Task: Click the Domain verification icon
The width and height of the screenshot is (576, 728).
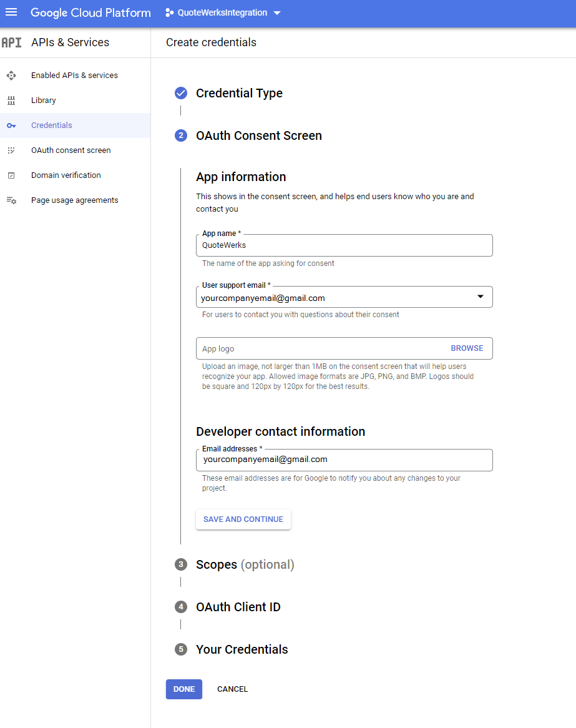Action: pos(11,175)
